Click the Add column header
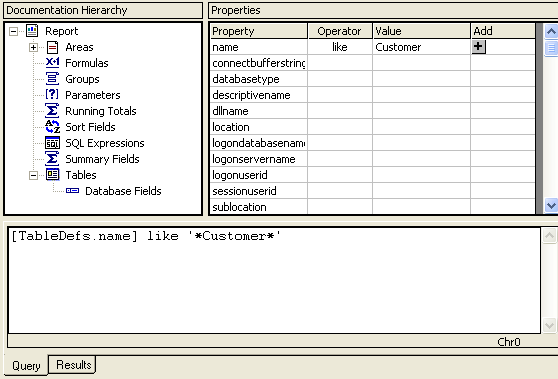 (503, 31)
